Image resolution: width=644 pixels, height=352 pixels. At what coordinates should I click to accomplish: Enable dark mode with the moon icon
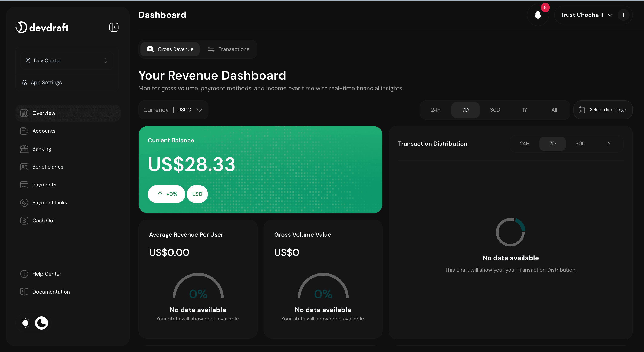coord(42,323)
